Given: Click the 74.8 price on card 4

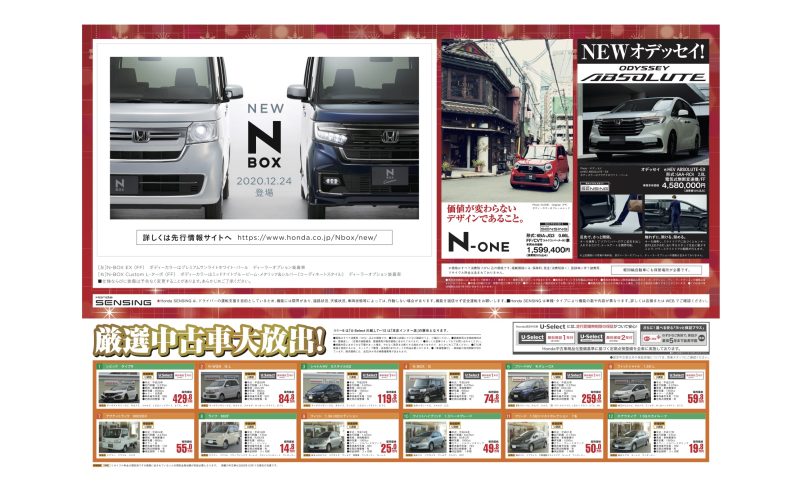Looking at the screenshot, I should tap(491, 398).
